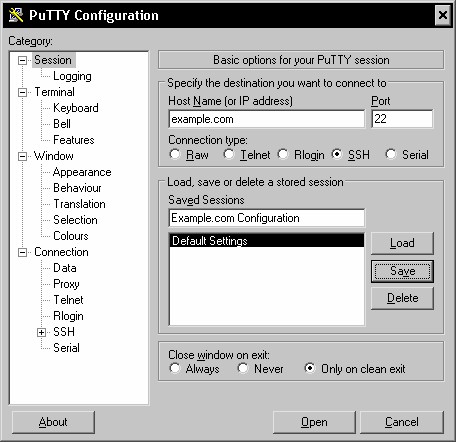Screen dimensions: 456x442
Task: Open the Bell category
Action: (x=62, y=124)
